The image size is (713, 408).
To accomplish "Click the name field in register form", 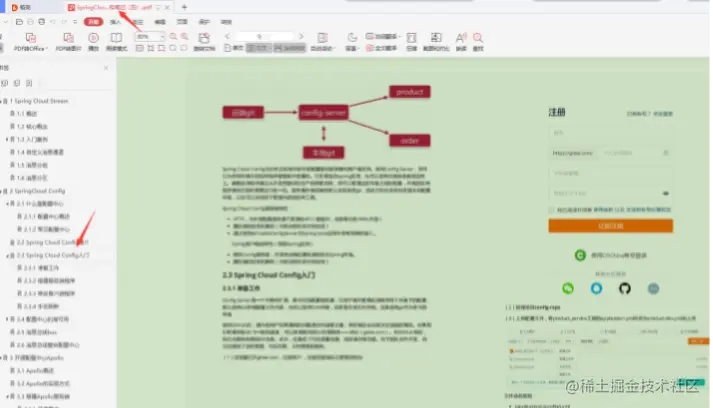I will click(x=610, y=133).
